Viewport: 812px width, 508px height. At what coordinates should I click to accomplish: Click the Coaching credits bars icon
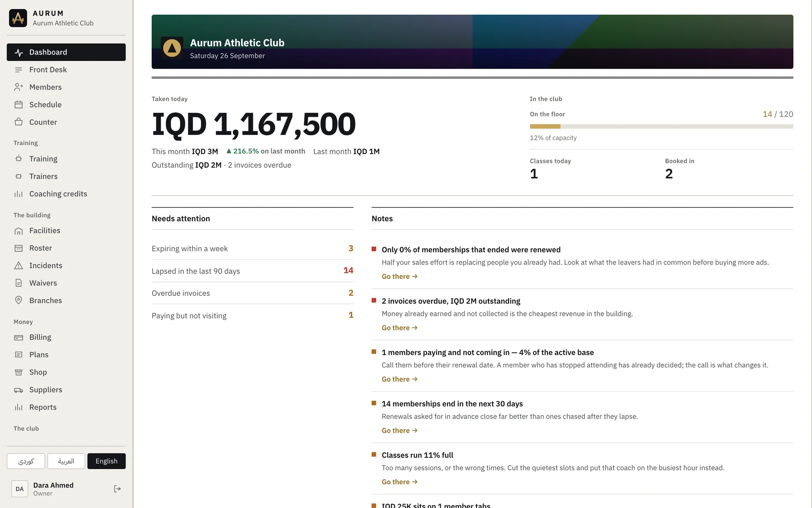19,194
